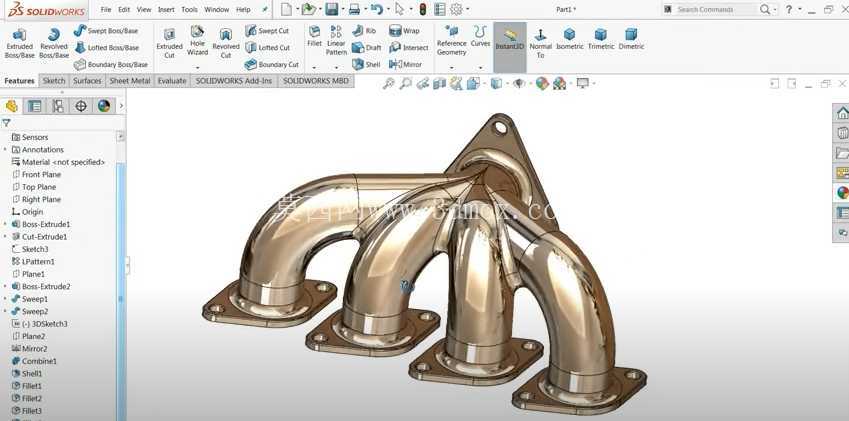This screenshot has height=421, width=849.
Task: Switch to the Trimetric view
Action: click(x=601, y=39)
